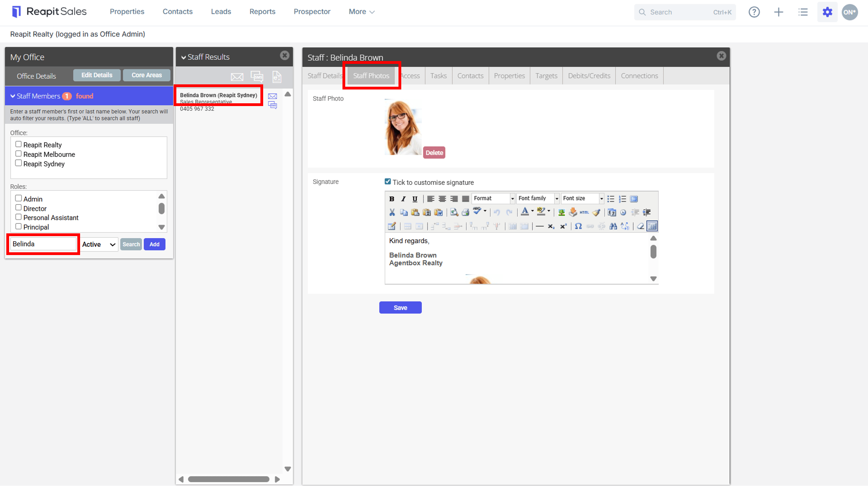The image size is (868, 488).
Task: Expand the More menu in the navigation
Action: click(x=361, y=12)
